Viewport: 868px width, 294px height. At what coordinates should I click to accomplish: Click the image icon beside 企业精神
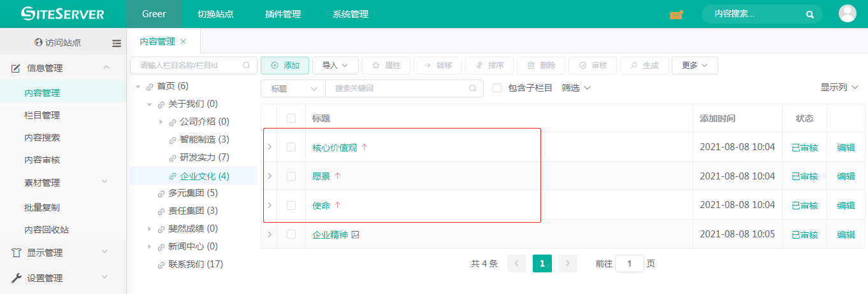(356, 235)
